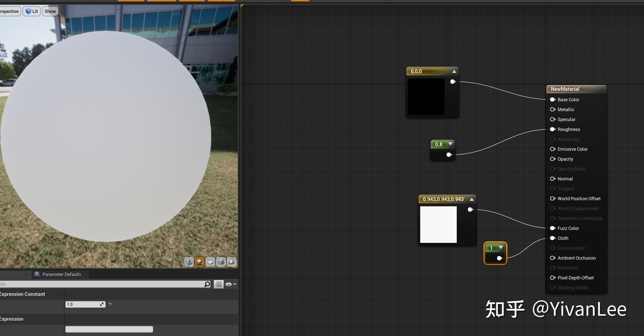Expand the 0.8 constant node preview
644x336 pixels.
coord(450,144)
